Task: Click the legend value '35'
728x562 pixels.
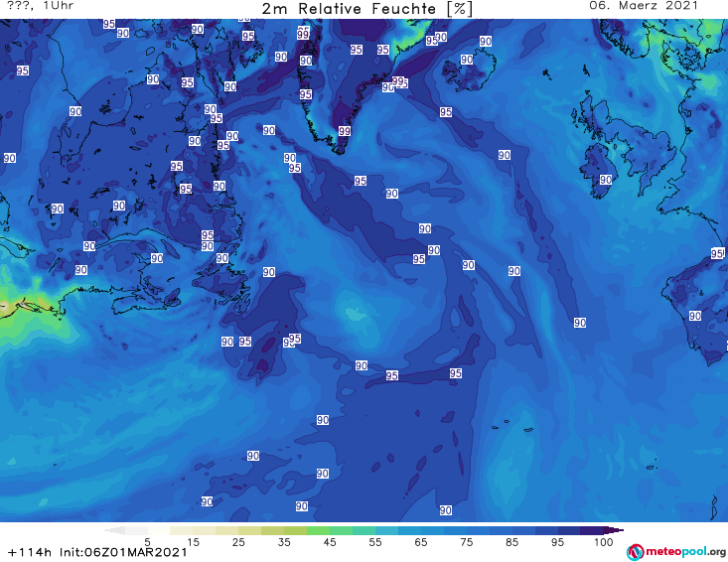Action: (284, 542)
